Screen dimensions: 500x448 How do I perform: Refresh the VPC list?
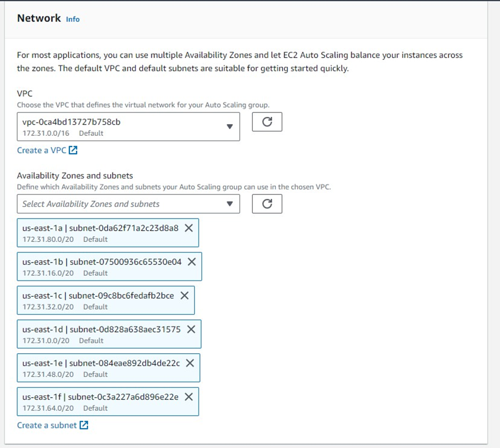point(267,123)
